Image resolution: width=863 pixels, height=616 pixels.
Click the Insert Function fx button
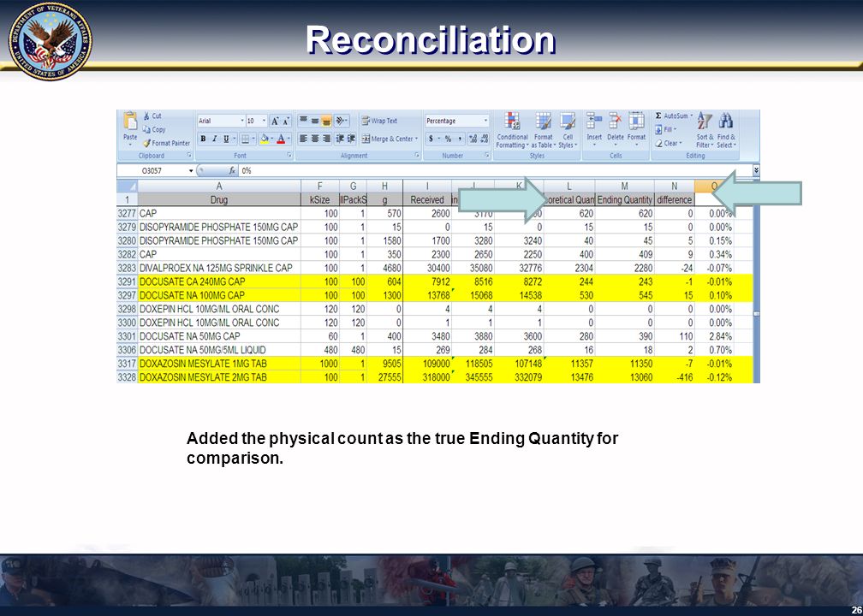point(232,171)
